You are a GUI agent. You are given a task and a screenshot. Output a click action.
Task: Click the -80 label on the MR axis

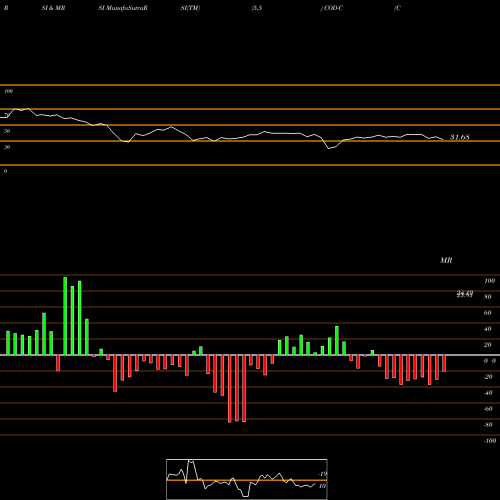(x=488, y=425)
